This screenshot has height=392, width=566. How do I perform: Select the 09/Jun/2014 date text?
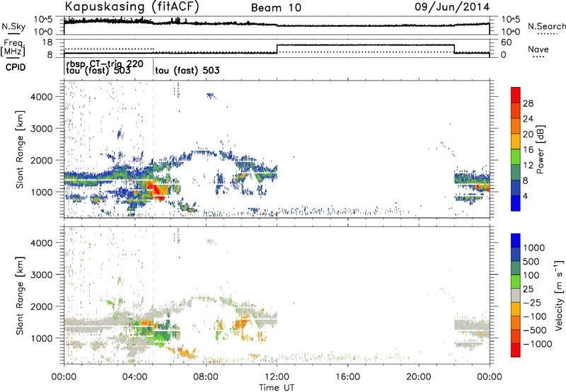coord(452,7)
